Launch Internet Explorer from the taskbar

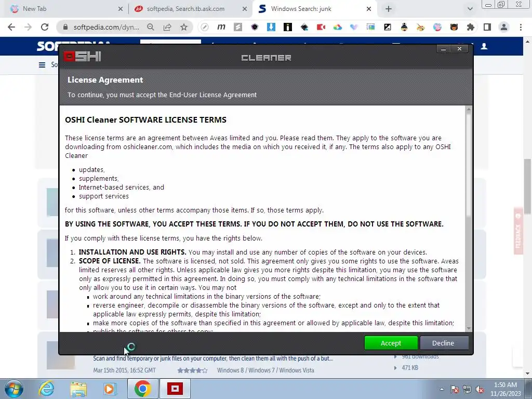pos(46,389)
